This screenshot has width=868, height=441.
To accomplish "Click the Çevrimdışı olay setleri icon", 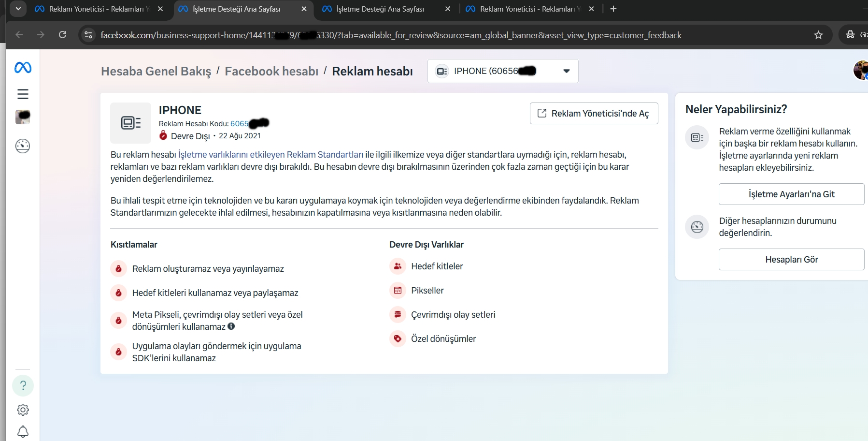I will coord(398,314).
